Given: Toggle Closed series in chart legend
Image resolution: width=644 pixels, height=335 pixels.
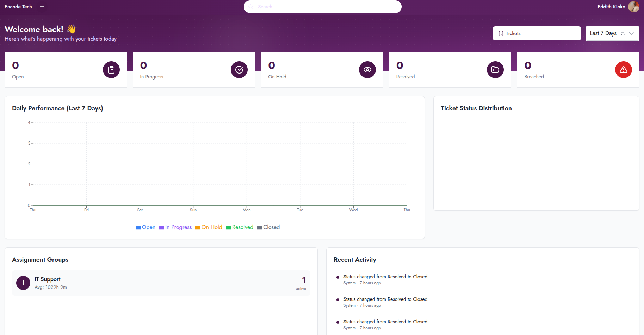Looking at the screenshot, I should pos(268,227).
